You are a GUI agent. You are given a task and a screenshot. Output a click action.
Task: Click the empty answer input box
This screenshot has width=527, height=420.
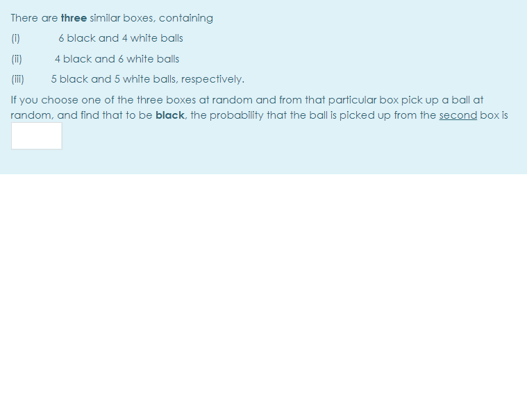tap(37, 136)
